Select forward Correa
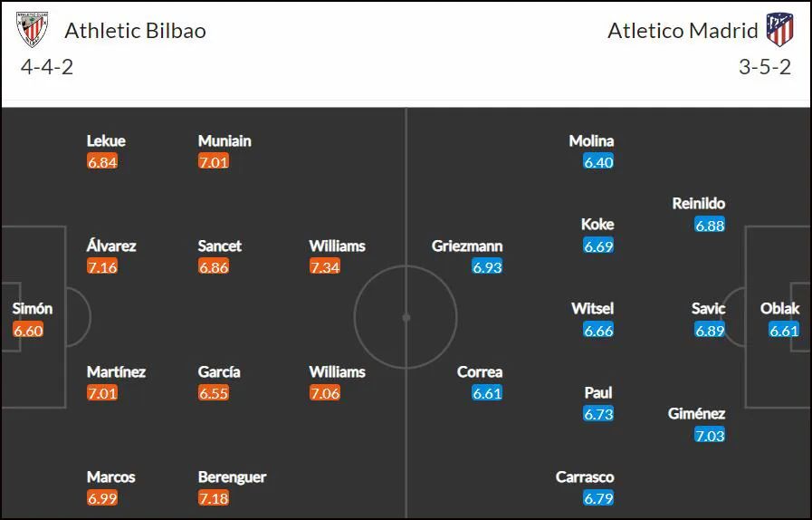 [x=480, y=371]
